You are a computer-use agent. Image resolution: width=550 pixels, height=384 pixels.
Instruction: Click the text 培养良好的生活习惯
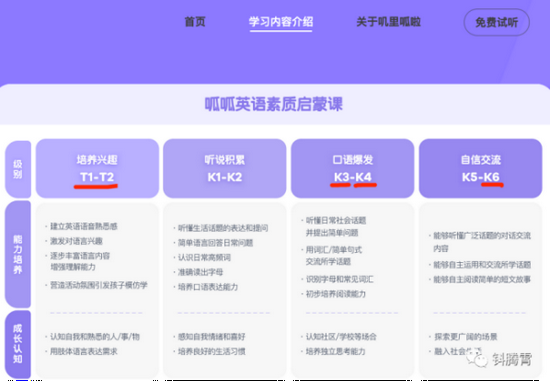212,351
